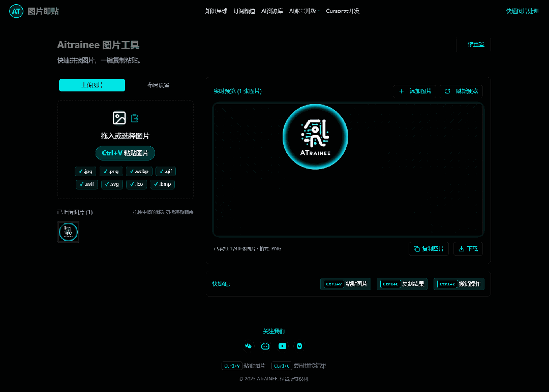Click the 快捷键 label
The width and height of the screenshot is (549, 392).
(221, 284)
